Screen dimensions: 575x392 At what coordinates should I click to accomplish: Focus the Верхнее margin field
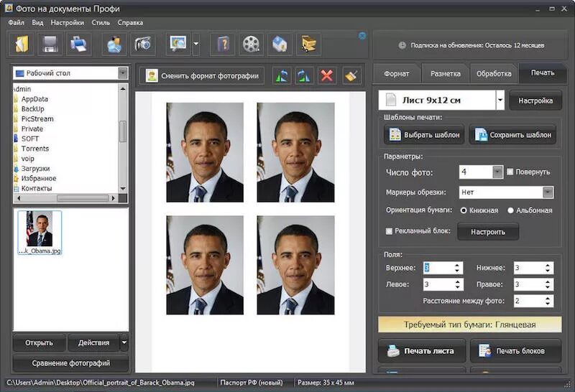coord(438,268)
